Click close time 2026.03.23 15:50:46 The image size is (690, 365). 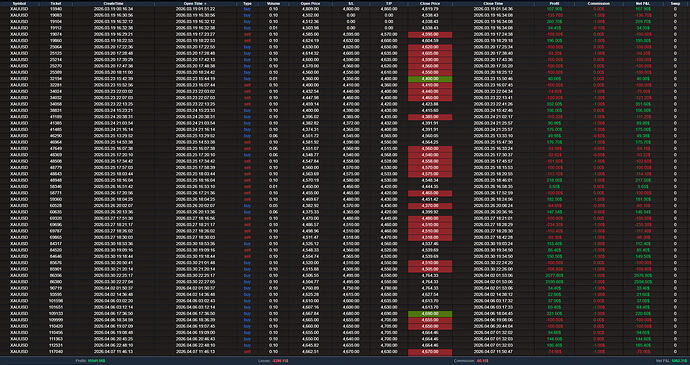(493, 79)
